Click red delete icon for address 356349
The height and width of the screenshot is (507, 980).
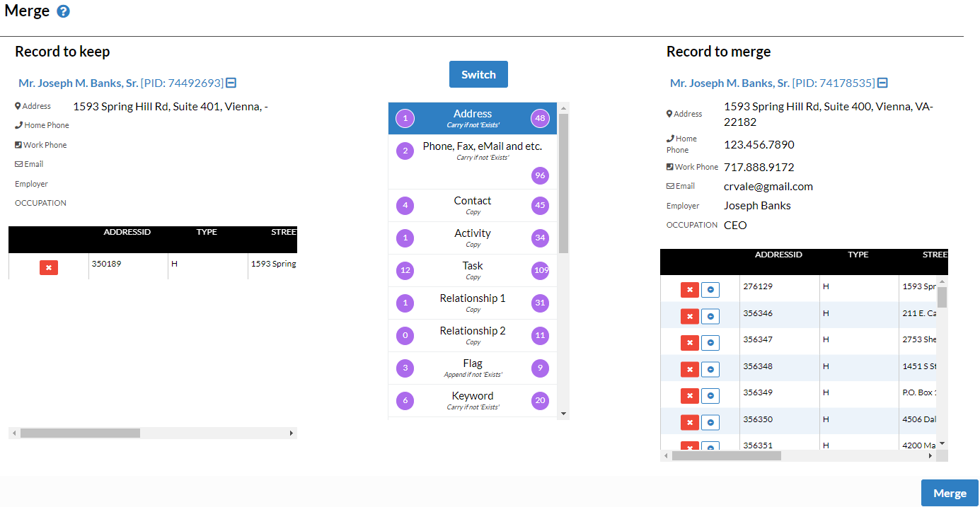pyautogui.click(x=689, y=396)
